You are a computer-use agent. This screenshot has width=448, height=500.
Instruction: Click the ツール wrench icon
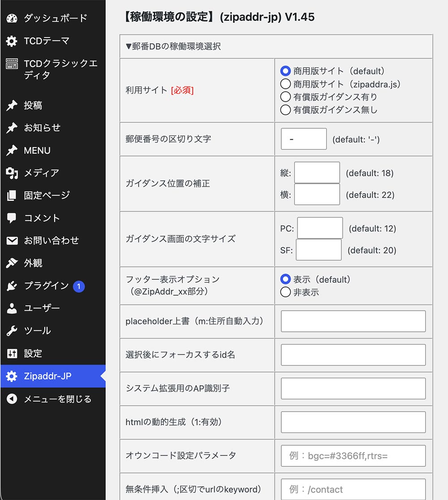[12, 331]
